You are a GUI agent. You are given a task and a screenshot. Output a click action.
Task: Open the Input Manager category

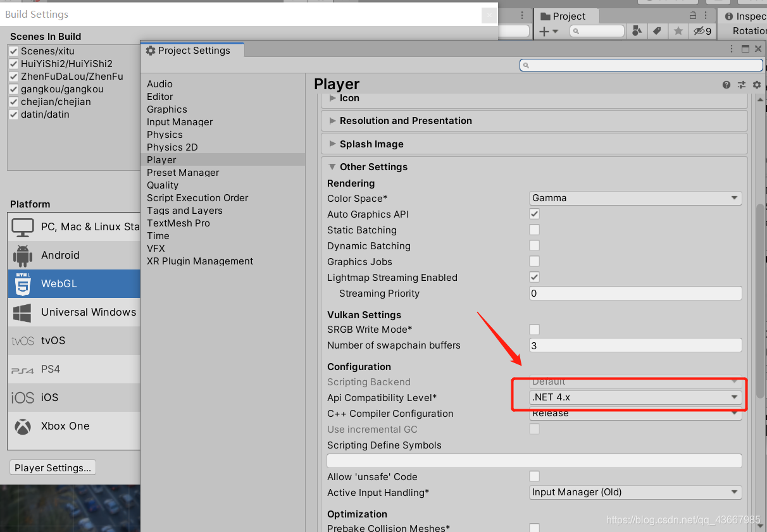223,122
